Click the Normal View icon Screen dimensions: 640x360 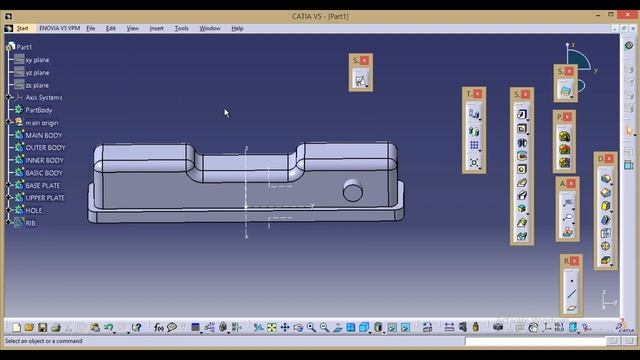coord(338,327)
